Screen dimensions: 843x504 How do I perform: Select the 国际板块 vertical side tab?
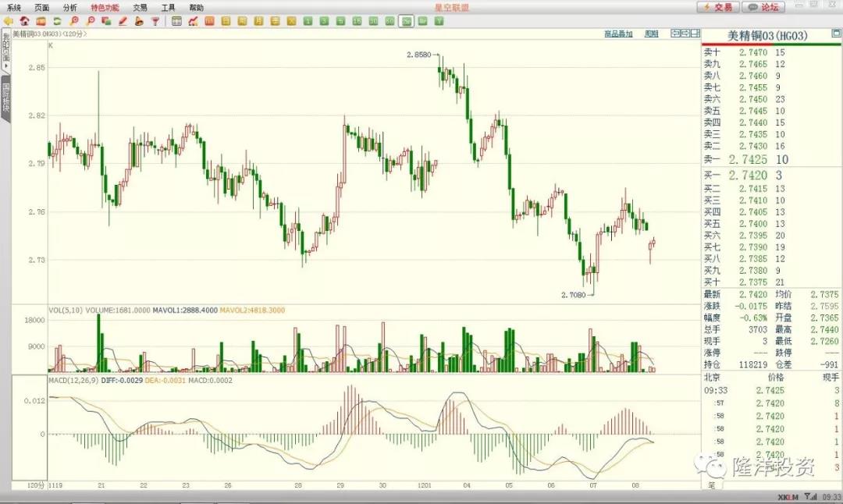pos(6,98)
